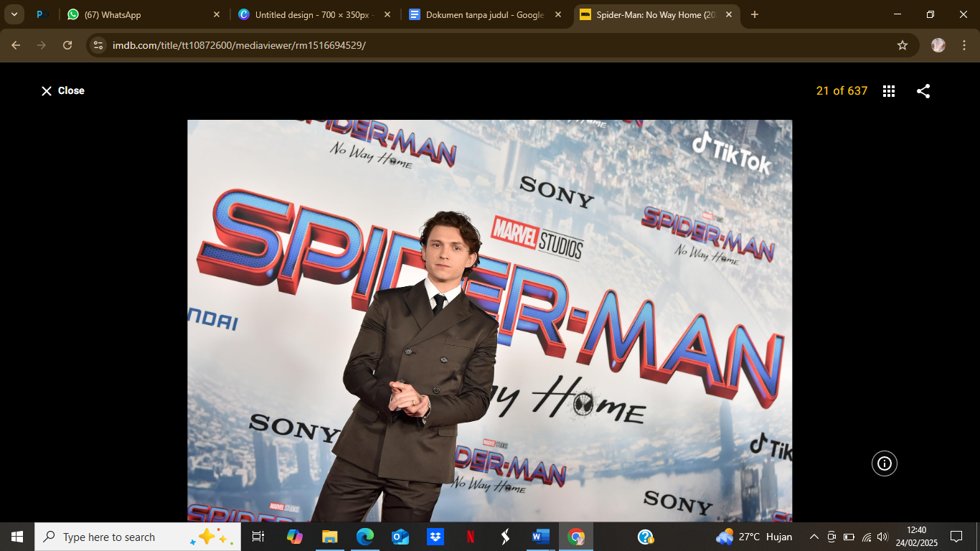The width and height of the screenshot is (980, 551).
Task: Go back to the previous page
Action: tap(16, 45)
